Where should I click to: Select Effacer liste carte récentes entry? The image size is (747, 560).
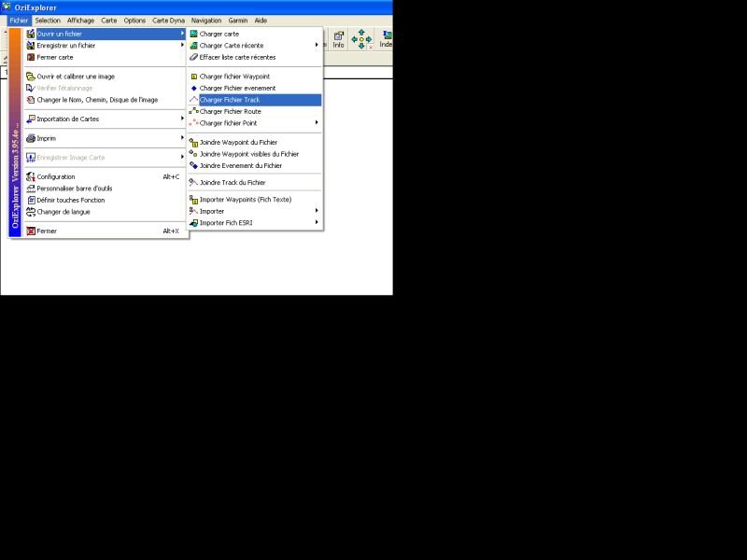coord(255,57)
